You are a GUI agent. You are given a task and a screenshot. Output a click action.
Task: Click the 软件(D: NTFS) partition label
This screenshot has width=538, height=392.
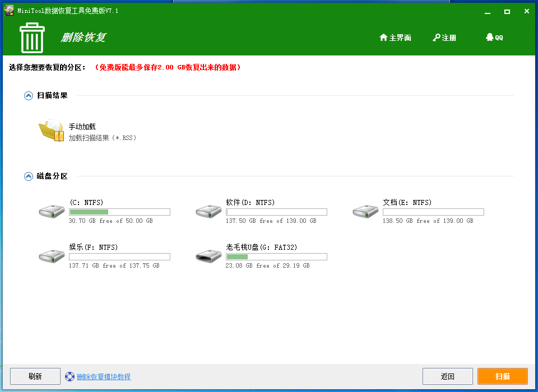(x=250, y=202)
